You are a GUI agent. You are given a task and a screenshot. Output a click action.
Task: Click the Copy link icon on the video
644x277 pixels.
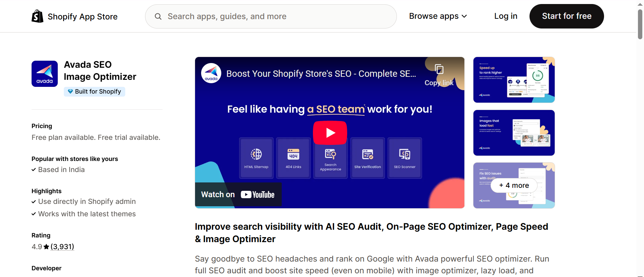click(x=439, y=69)
